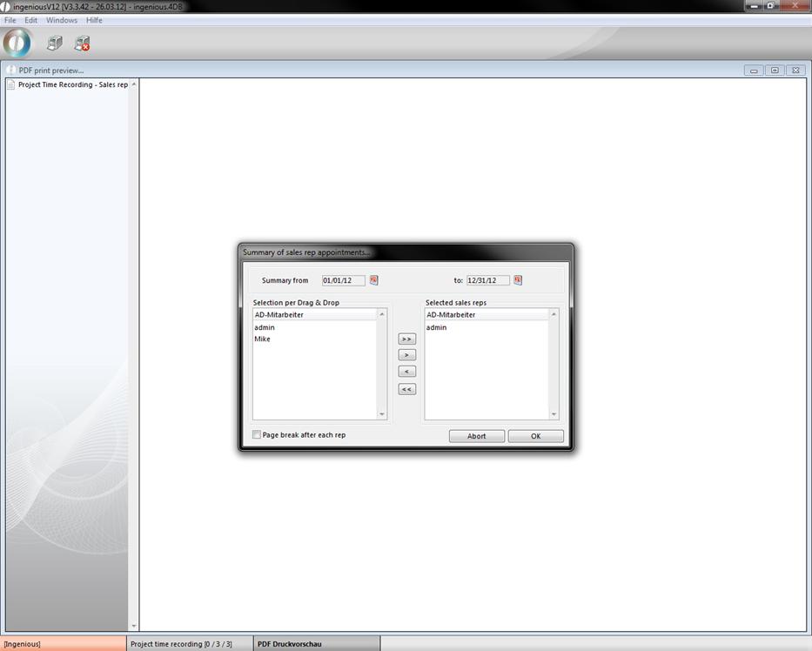Click the Summary from date field
This screenshot has height=651, width=812.
coord(343,280)
